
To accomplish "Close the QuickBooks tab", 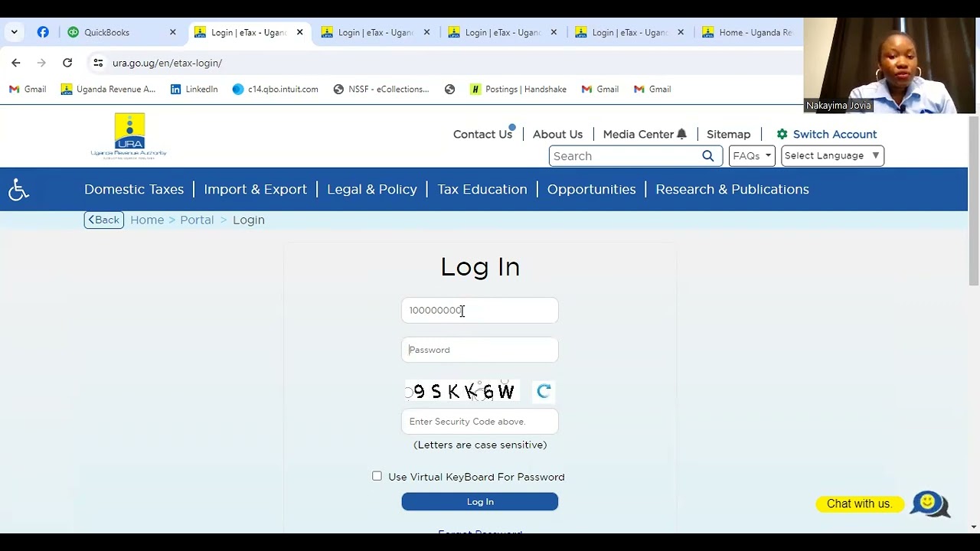I will point(172,32).
